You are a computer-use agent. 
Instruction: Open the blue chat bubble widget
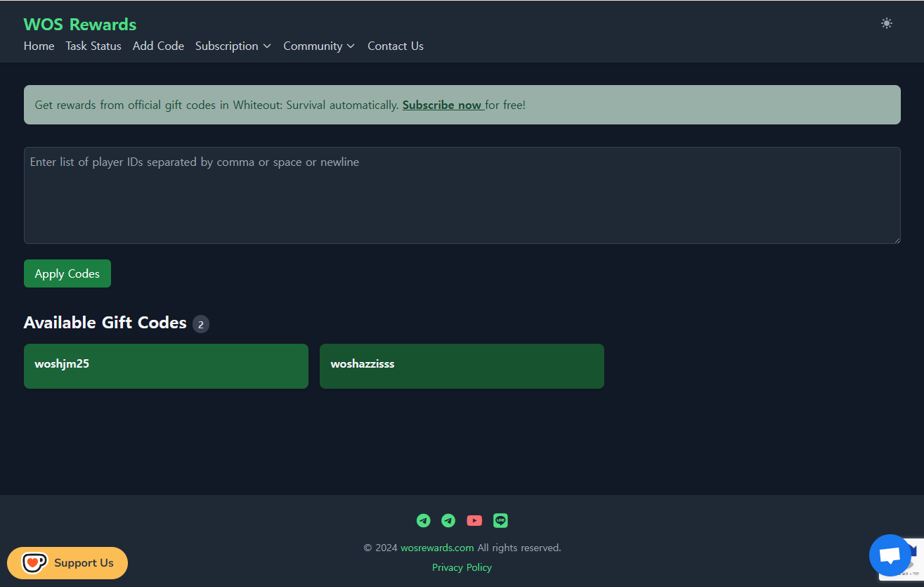tap(890, 555)
